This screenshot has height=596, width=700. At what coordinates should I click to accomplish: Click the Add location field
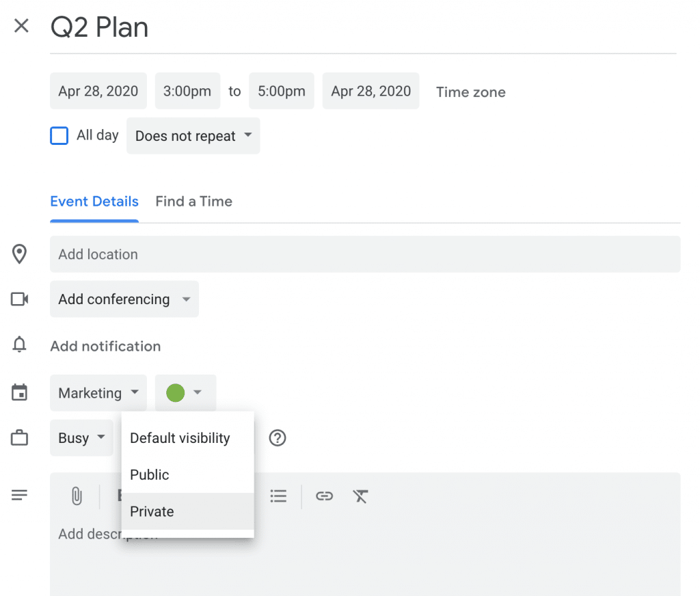click(365, 254)
